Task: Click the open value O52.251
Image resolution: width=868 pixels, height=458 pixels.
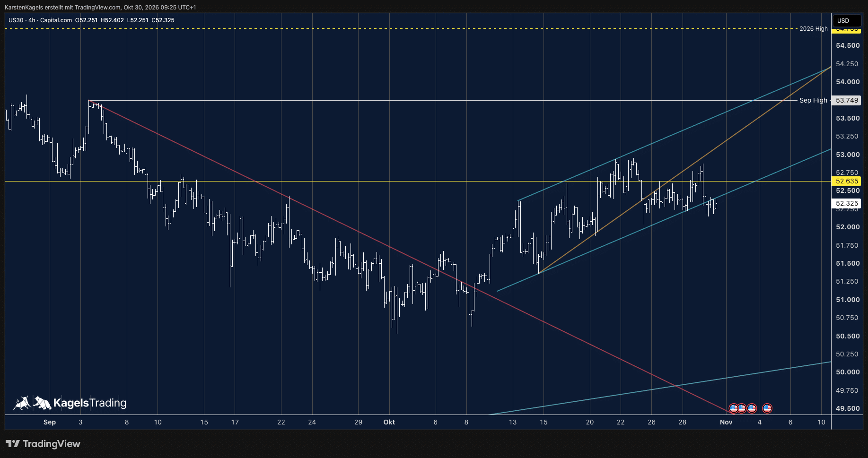Action: [x=87, y=20]
